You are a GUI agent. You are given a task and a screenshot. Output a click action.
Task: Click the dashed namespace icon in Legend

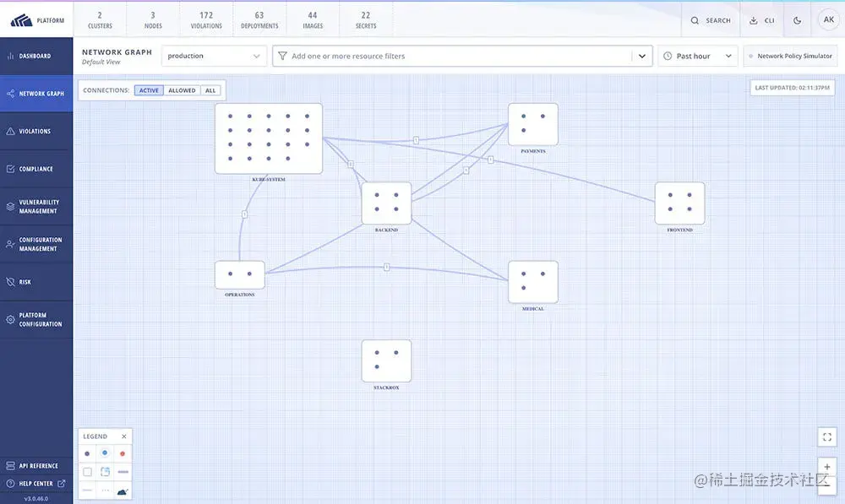[105, 472]
